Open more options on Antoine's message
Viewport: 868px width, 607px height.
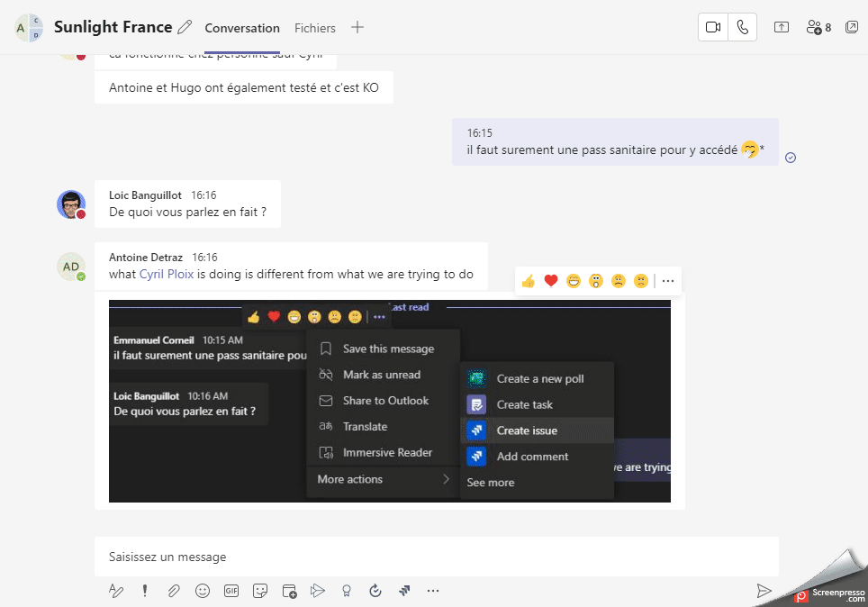668,281
